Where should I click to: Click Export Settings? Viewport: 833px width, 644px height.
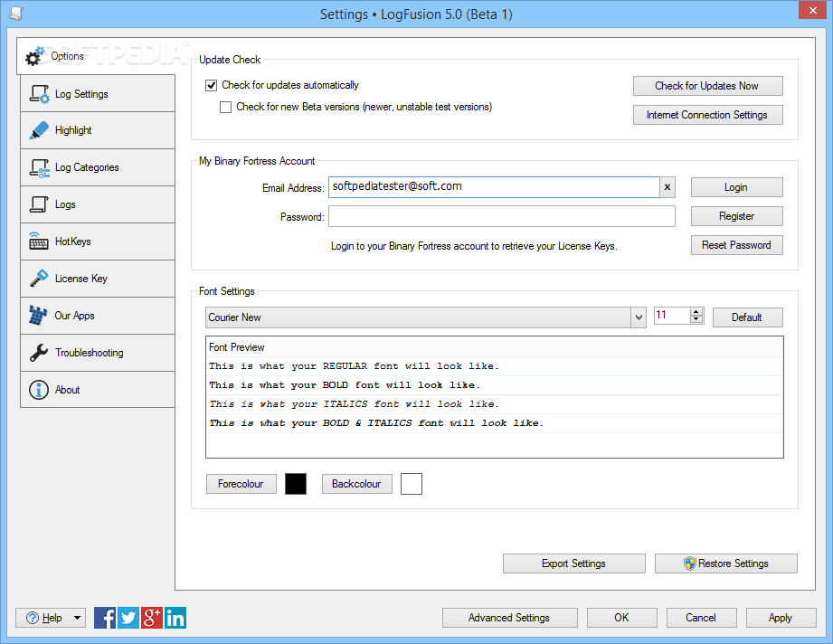point(573,563)
